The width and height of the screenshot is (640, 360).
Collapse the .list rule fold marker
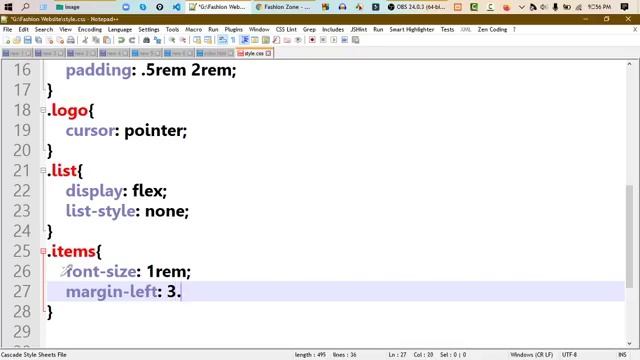pyautogui.click(x=43, y=171)
